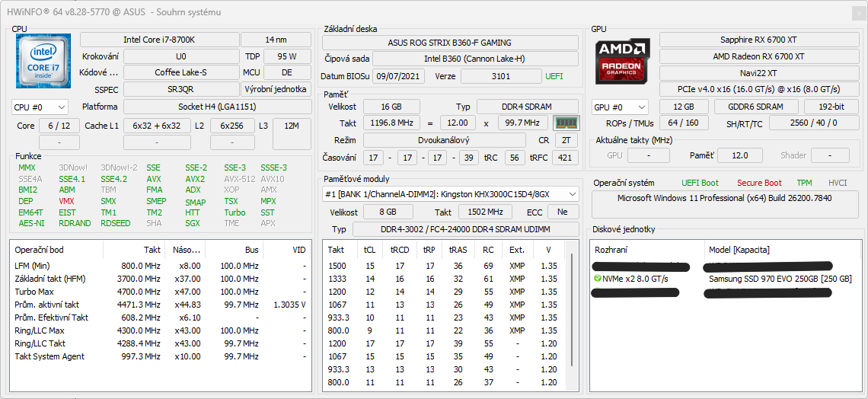Click the memory module chip icon
Viewport: 868px width, 399px height.
(x=566, y=123)
